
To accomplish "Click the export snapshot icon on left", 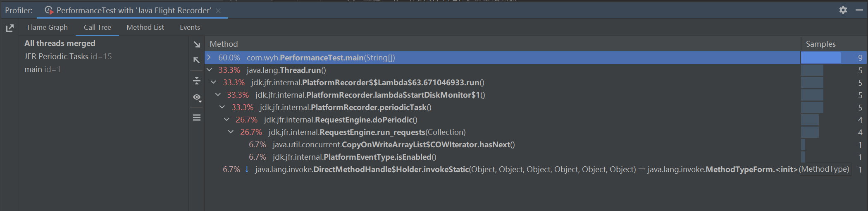I will point(10,28).
